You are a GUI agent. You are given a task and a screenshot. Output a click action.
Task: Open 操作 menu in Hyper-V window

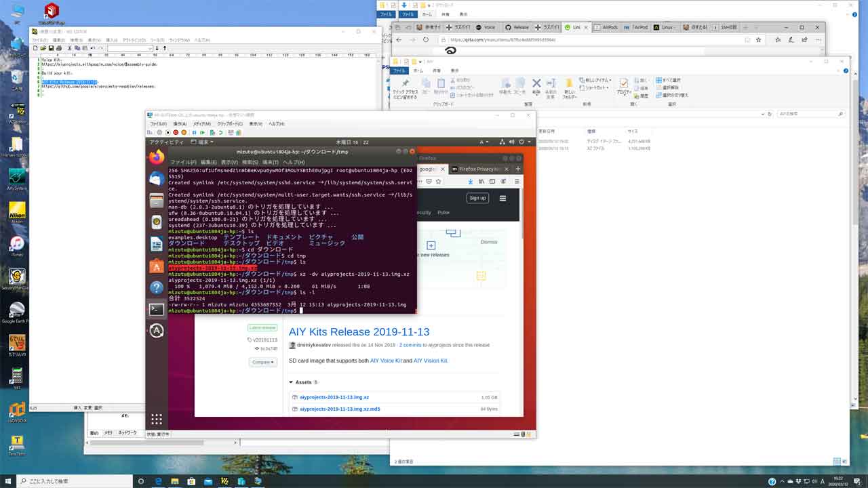click(x=180, y=124)
